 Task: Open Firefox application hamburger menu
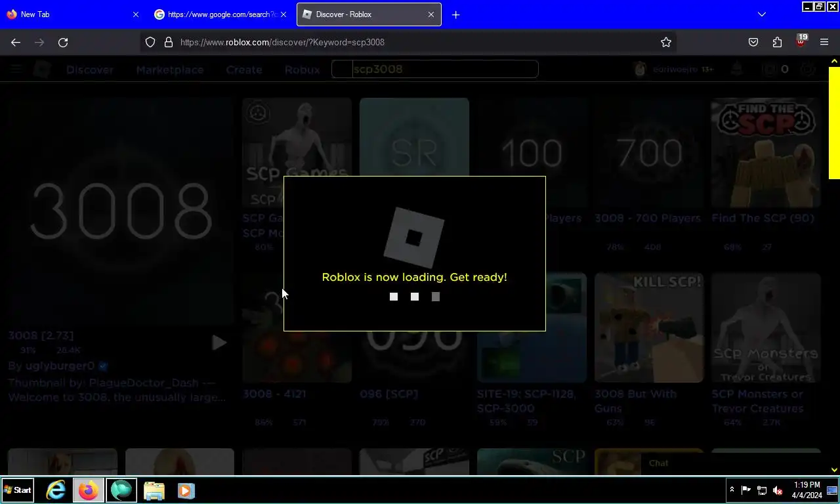824,42
